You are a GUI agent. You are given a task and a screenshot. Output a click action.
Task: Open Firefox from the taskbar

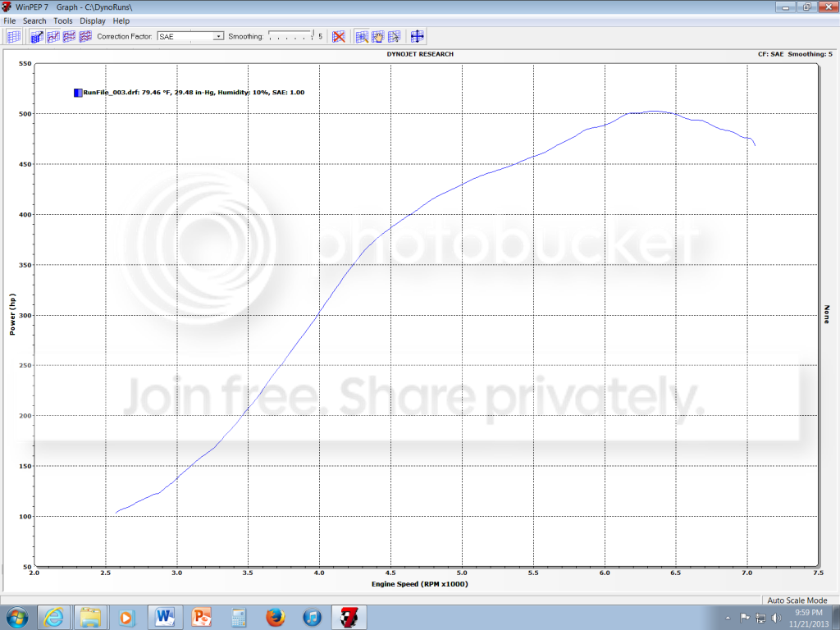pyautogui.click(x=275, y=617)
